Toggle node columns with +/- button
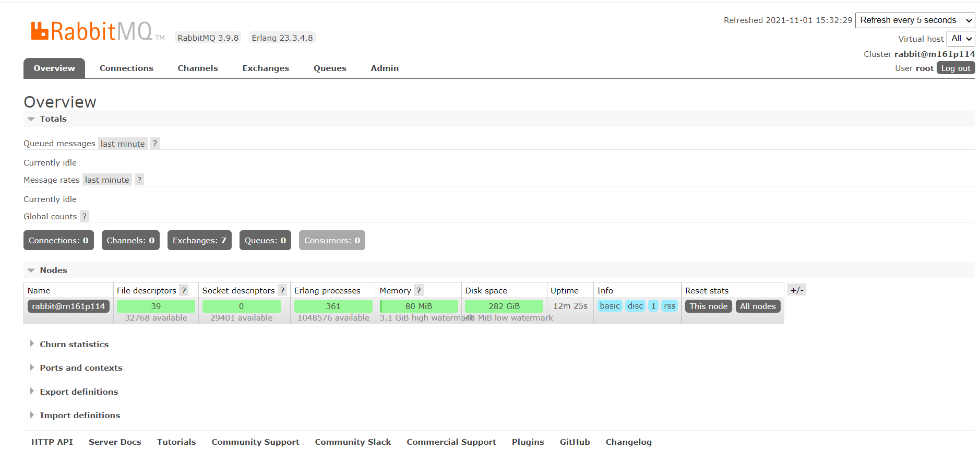 coord(797,290)
